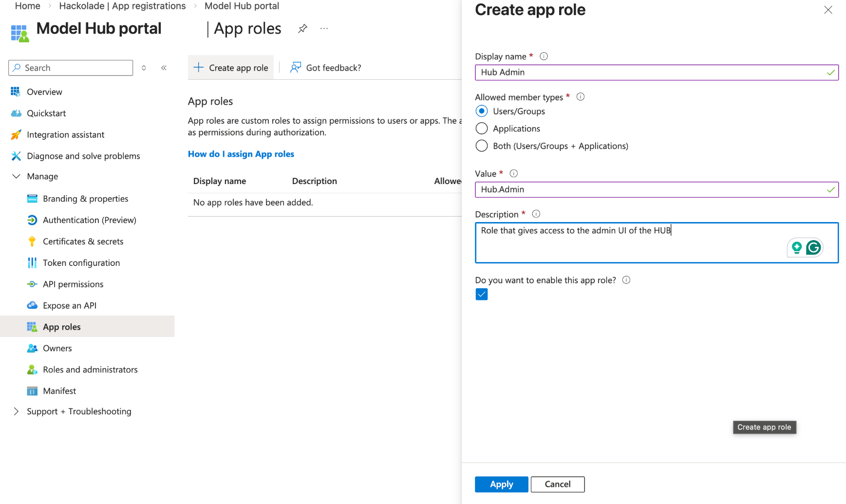Click the Certificates & secrets key icon
The image size is (846, 504).
[32, 242]
